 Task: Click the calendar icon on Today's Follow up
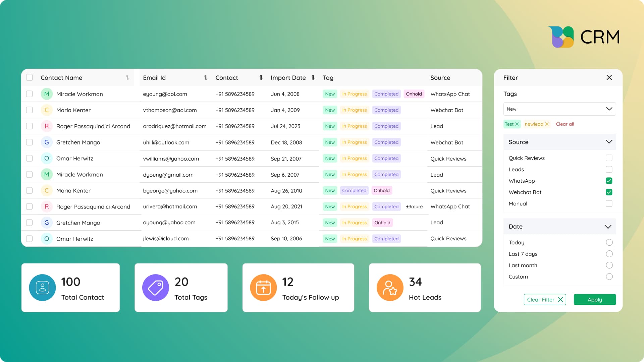click(x=263, y=287)
